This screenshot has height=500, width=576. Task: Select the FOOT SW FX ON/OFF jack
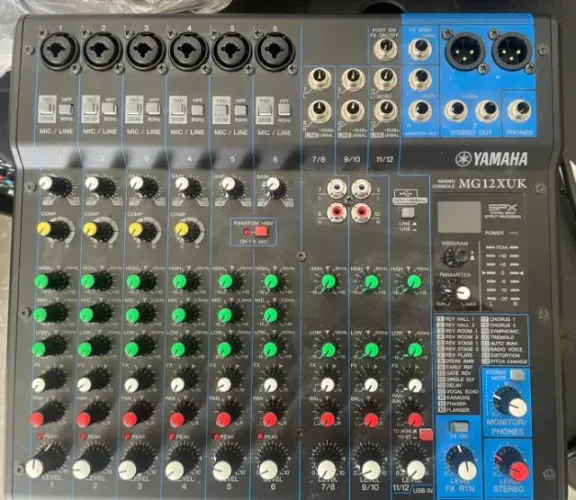coord(385,48)
